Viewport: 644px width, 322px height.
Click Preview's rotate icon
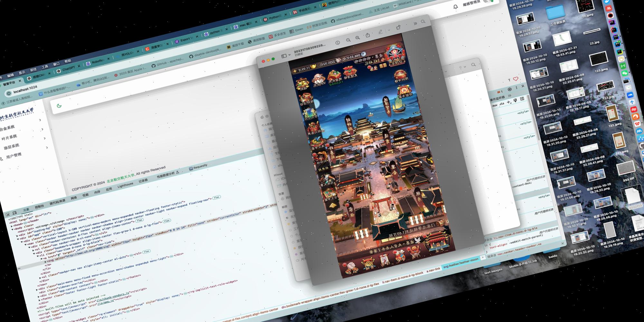pos(398,27)
